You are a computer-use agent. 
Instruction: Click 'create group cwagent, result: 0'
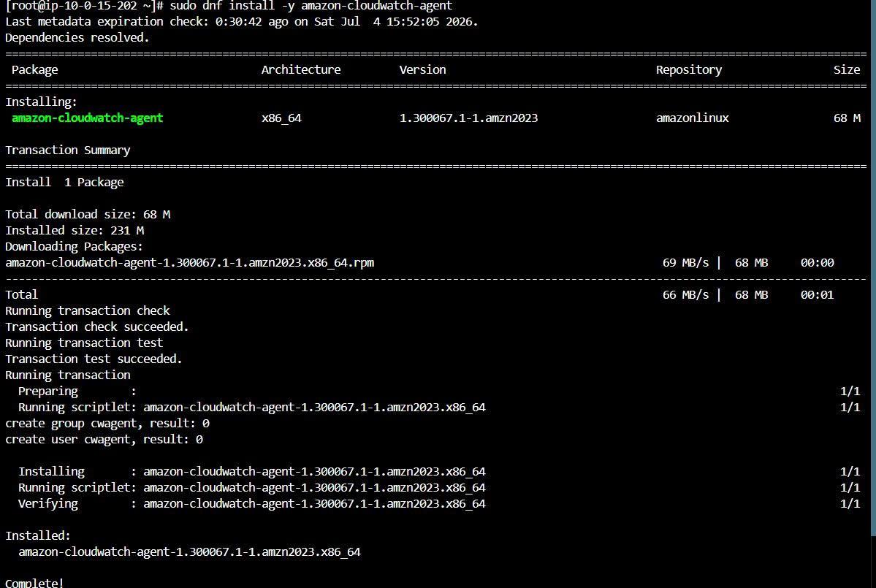pos(107,424)
